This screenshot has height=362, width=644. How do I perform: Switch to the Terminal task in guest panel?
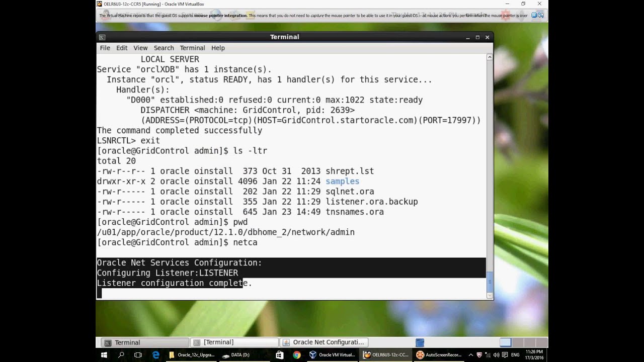point(145,342)
